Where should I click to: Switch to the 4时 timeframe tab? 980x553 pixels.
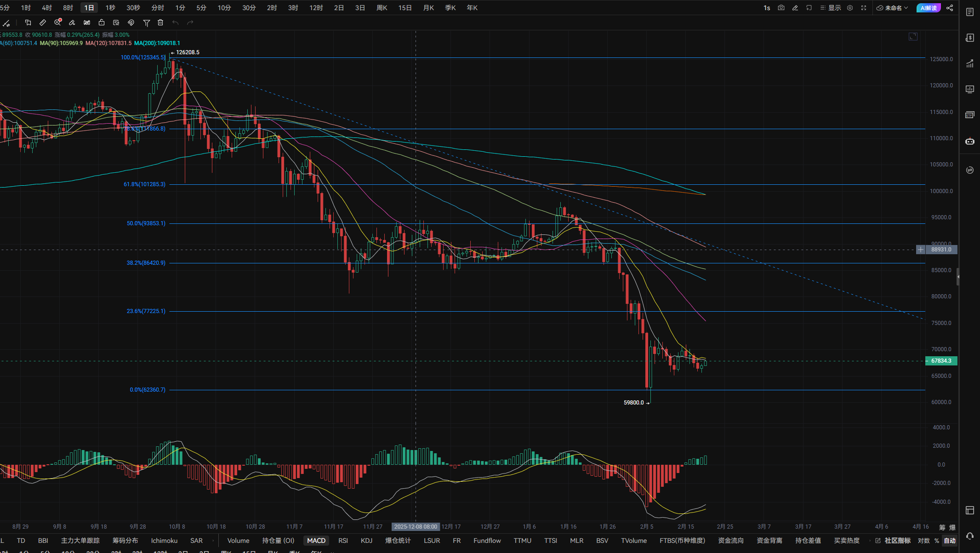pos(47,8)
